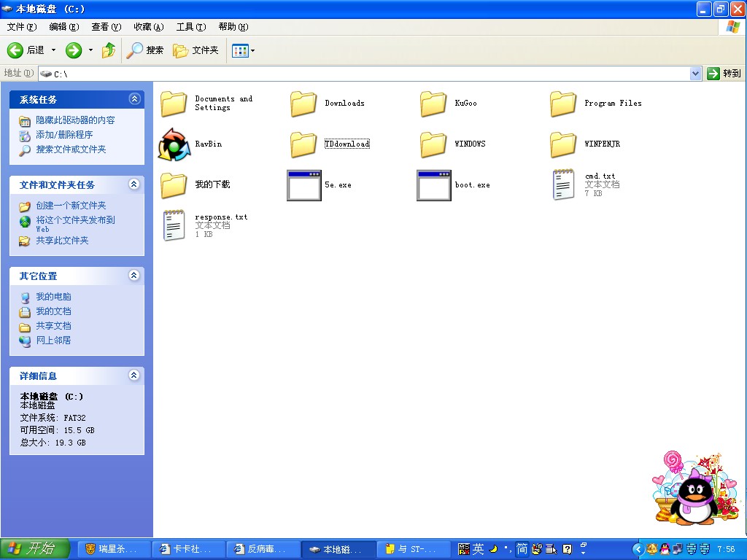Toggle the Folders (文件夹) pane button

click(196, 50)
